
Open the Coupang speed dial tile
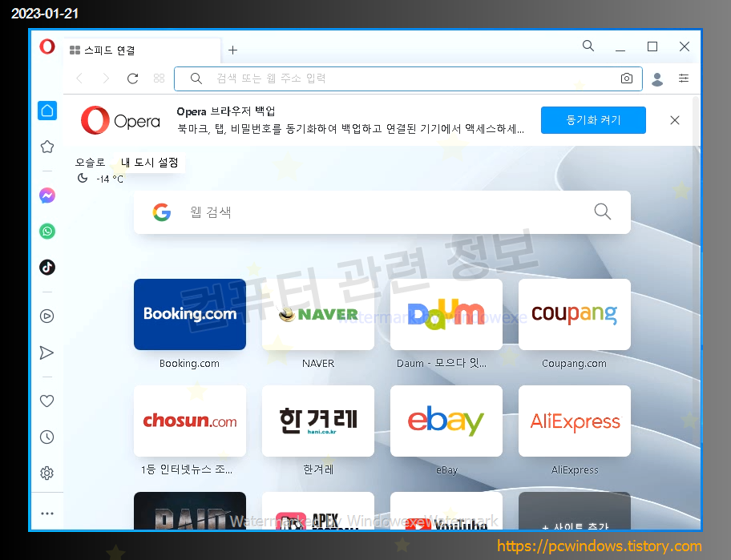(575, 315)
